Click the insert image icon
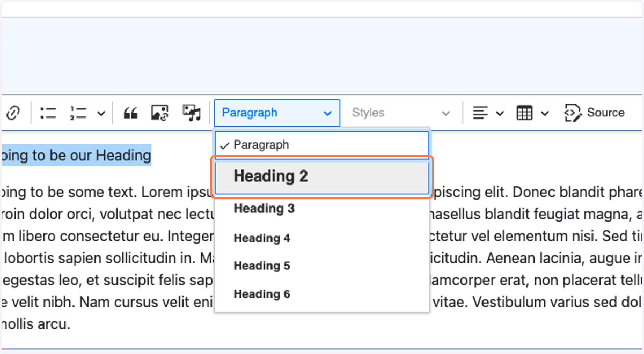The width and height of the screenshot is (644, 354). 160,113
